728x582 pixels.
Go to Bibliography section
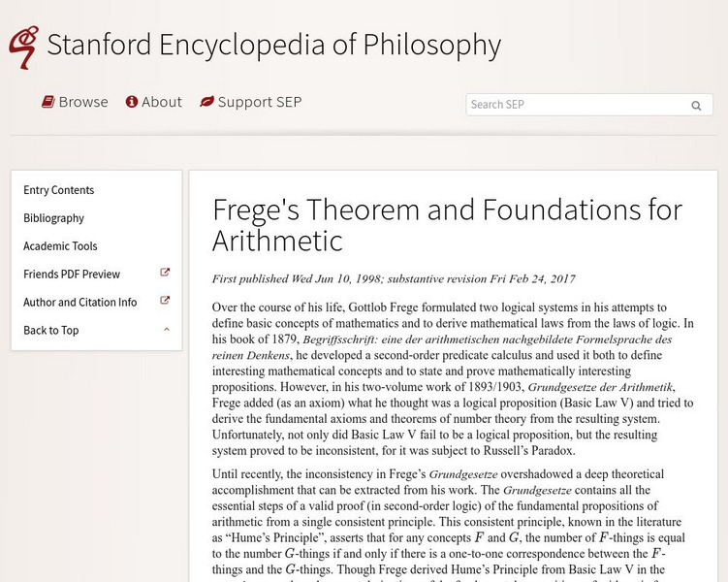pyautogui.click(x=54, y=218)
